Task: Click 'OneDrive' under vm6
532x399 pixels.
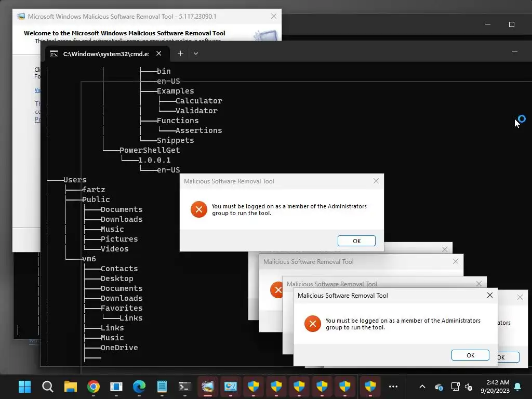Action: (x=119, y=348)
